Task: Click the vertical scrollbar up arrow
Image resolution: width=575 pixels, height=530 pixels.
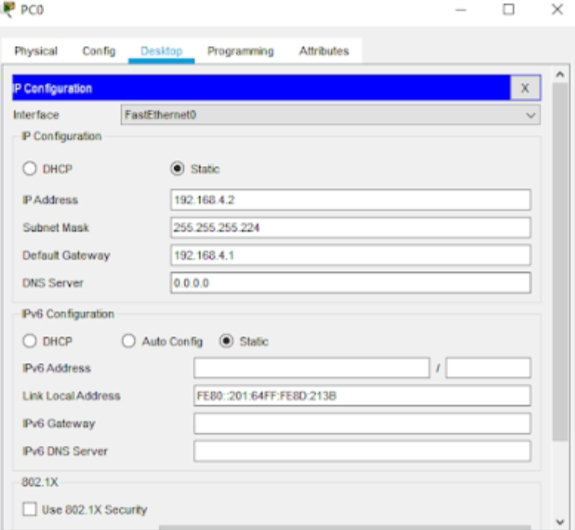Action: [x=560, y=74]
